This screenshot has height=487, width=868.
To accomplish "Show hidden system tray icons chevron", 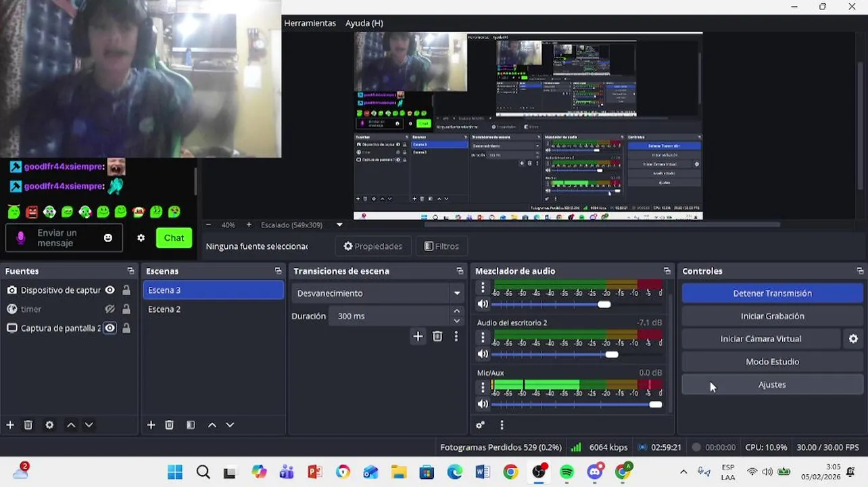I will click(683, 471).
